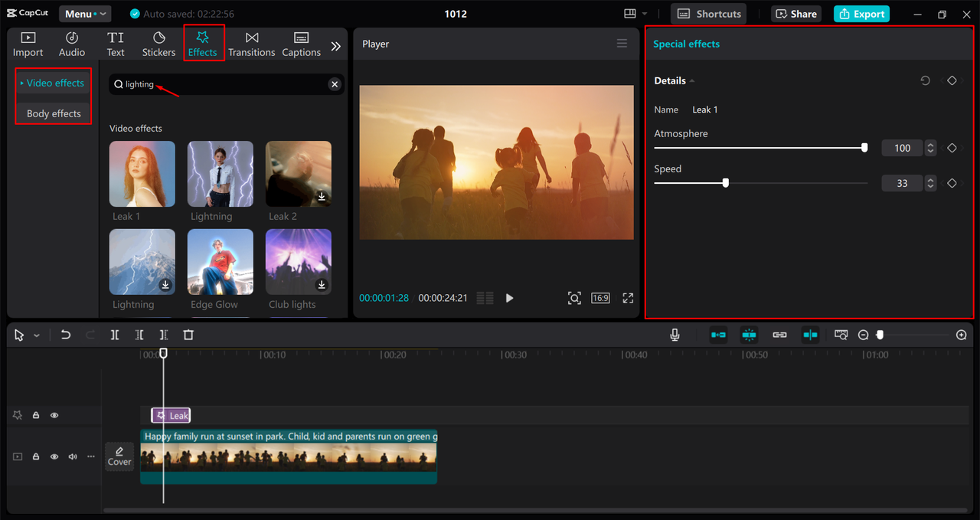
Task: Toggle auto snapping
Action: click(749, 335)
